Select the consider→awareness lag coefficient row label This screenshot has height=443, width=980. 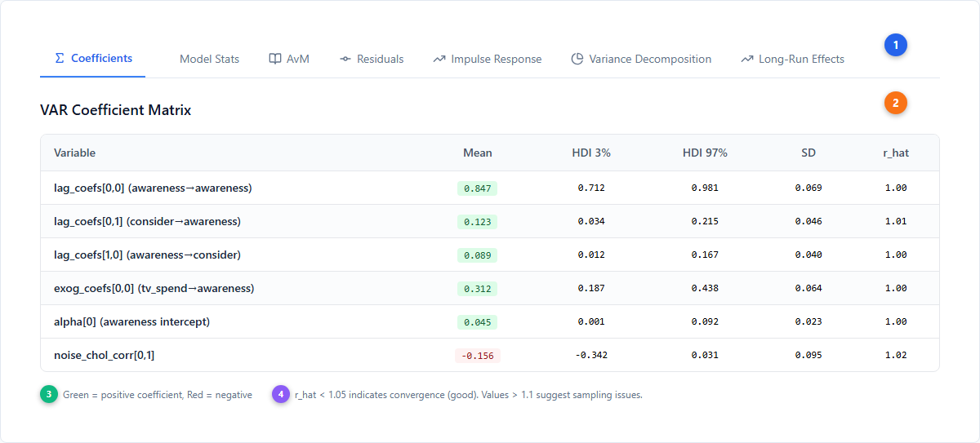(x=147, y=221)
